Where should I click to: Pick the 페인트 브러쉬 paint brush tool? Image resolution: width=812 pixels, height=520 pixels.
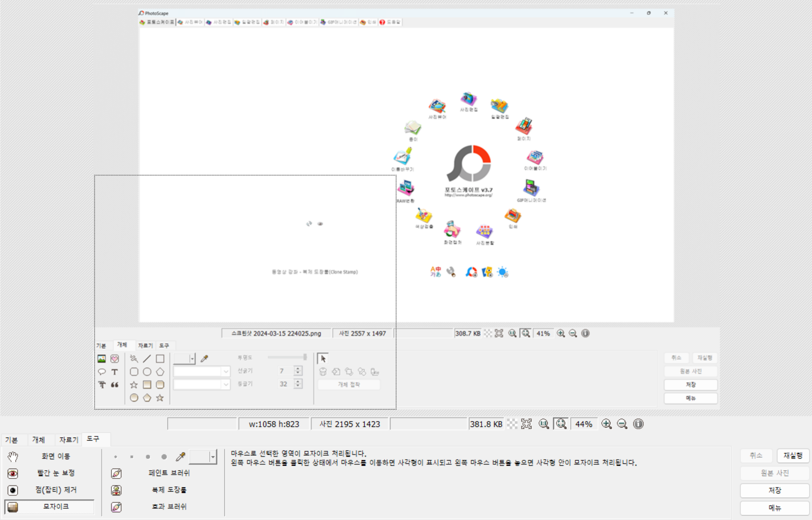116,473
